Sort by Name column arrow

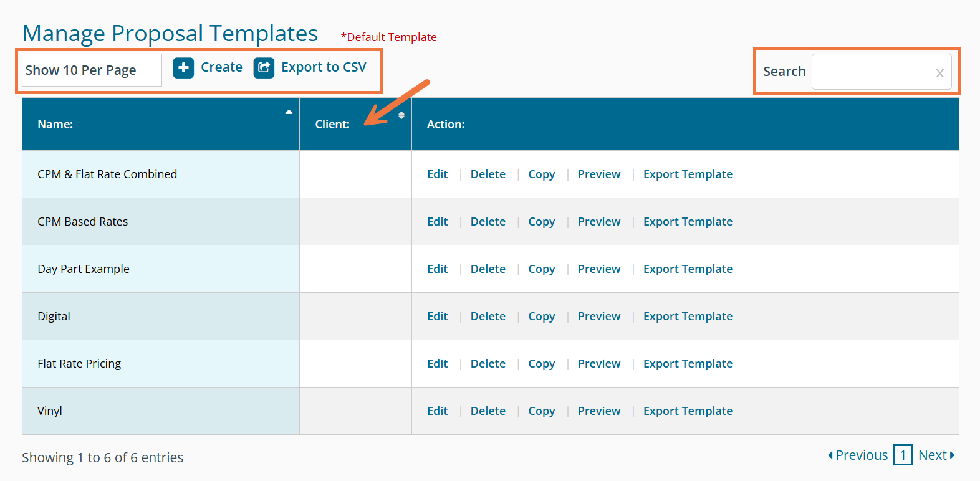pos(289,112)
